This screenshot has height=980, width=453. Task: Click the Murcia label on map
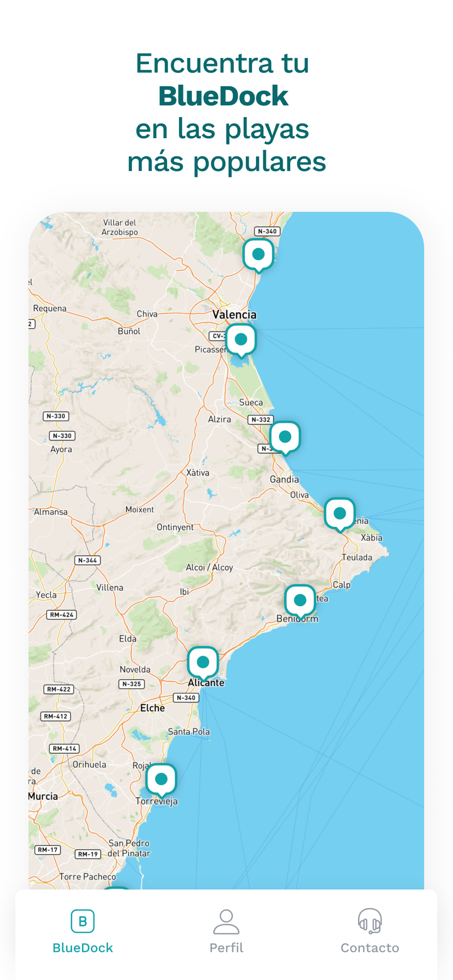pyautogui.click(x=43, y=796)
